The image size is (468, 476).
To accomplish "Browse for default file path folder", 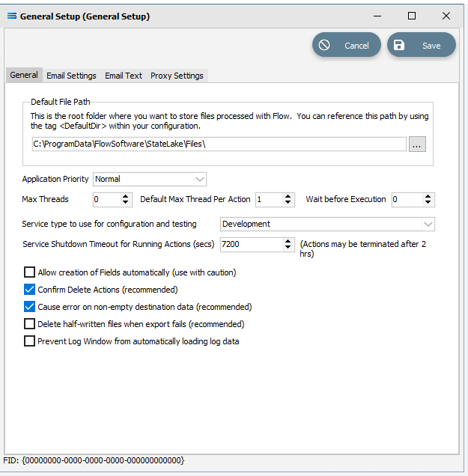I will pyautogui.click(x=417, y=144).
